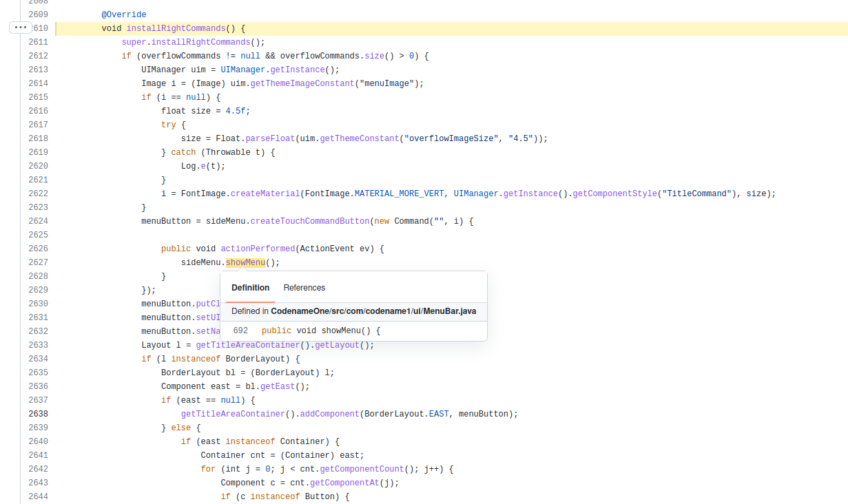Expand the ellipsis menu beside line 2610
The height and width of the screenshot is (504, 848).
(x=20, y=28)
